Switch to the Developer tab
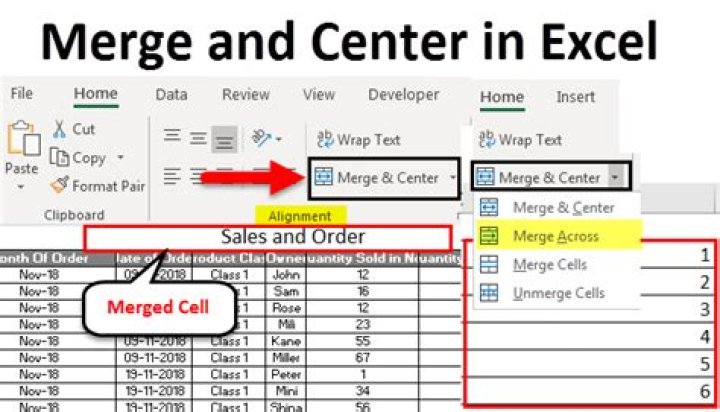 tap(404, 95)
